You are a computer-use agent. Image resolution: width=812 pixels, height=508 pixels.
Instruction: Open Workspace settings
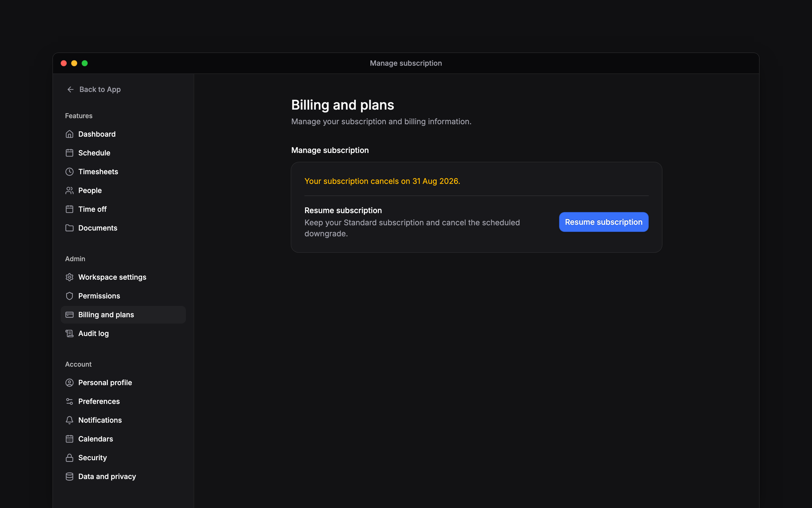coord(123,277)
